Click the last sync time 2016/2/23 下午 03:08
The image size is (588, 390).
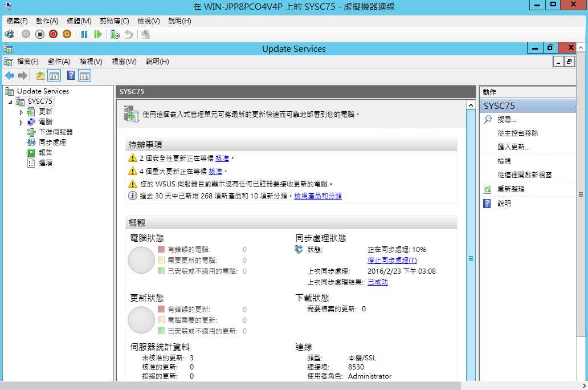pyautogui.click(x=402, y=271)
